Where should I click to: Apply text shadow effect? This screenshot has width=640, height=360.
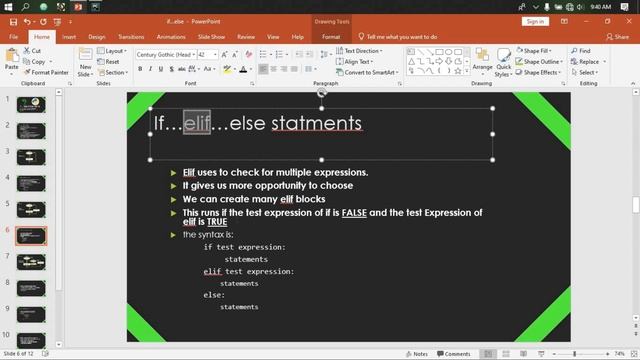coord(171,69)
